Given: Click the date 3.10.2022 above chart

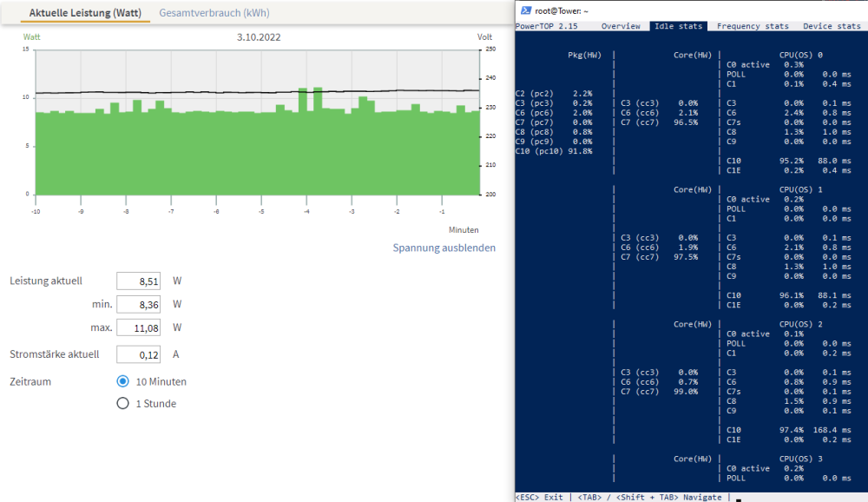Looking at the screenshot, I should click(x=259, y=37).
